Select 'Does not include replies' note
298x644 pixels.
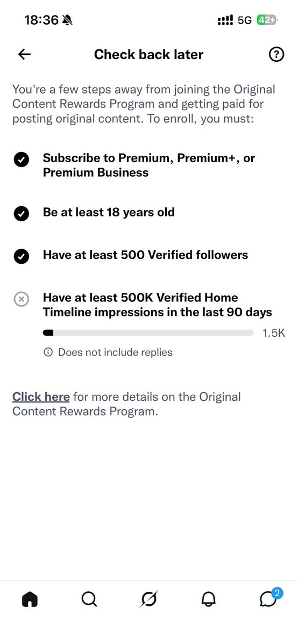pyautogui.click(x=115, y=352)
